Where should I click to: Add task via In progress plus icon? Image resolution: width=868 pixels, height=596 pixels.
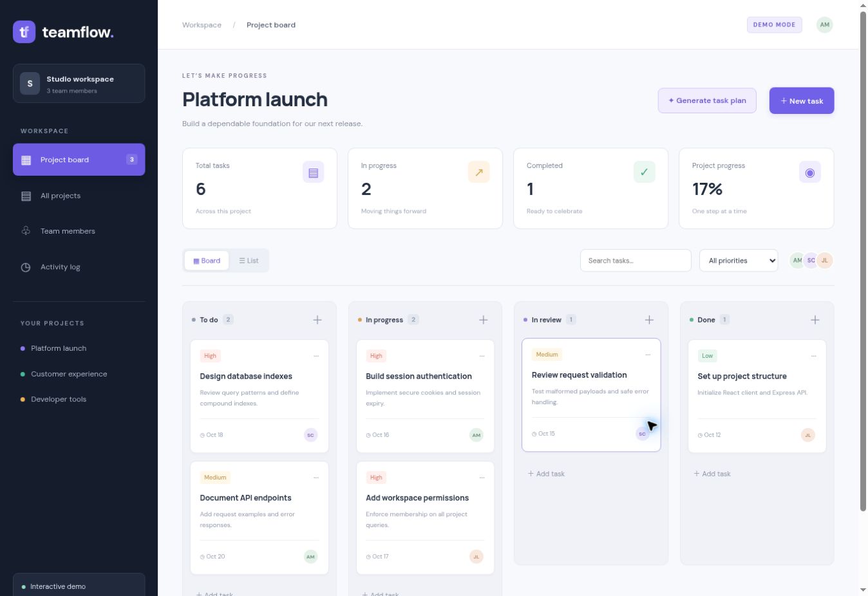(x=484, y=320)
